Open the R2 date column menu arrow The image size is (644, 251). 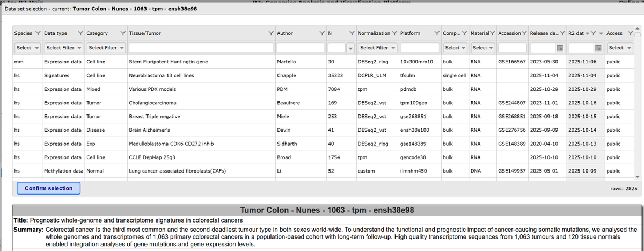602,33
